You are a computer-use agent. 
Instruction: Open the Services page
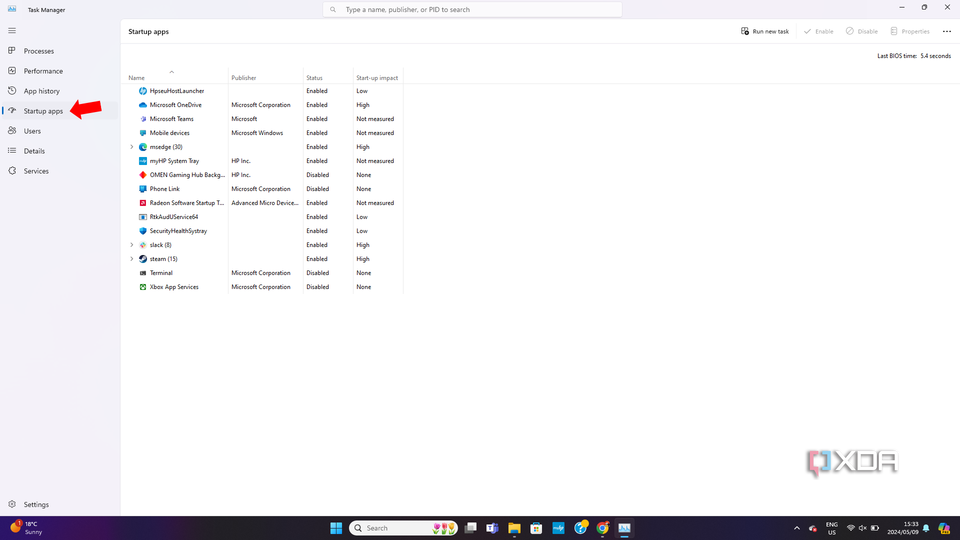[36, 171]
